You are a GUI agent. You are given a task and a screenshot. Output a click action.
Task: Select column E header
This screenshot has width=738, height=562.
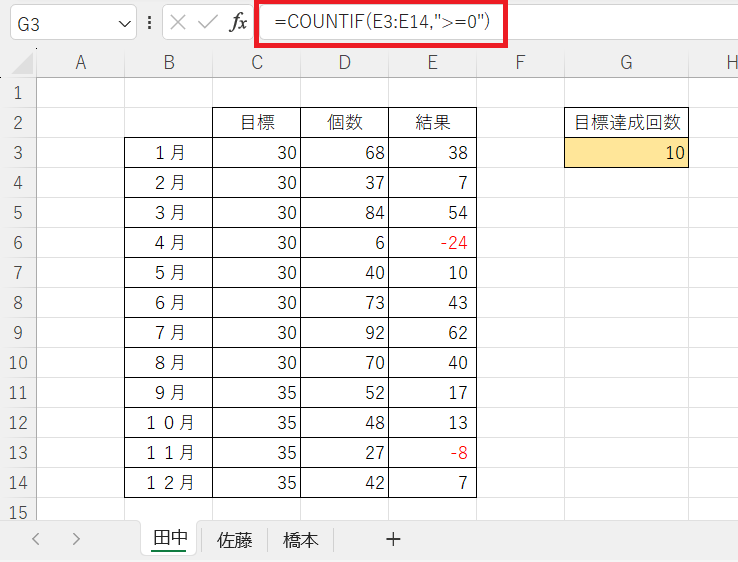click(x=432, y=63)
